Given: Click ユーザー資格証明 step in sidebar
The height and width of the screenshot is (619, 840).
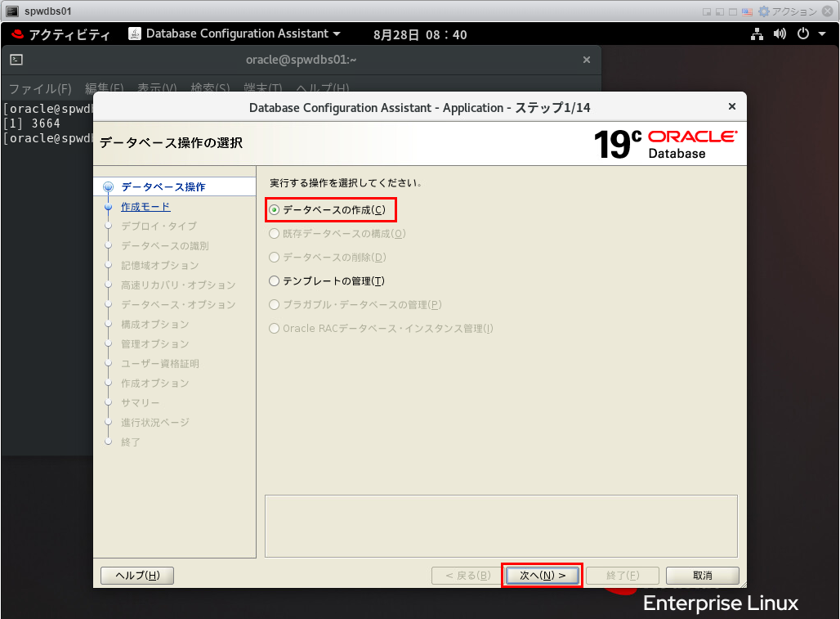Looking at the screenshot, I should coord(159,363).
